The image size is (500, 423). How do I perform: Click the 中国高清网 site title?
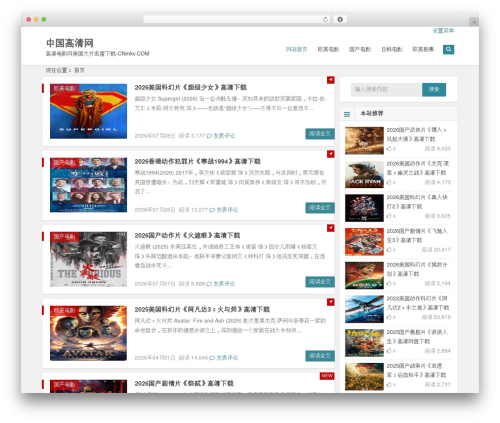click(70, 43)
